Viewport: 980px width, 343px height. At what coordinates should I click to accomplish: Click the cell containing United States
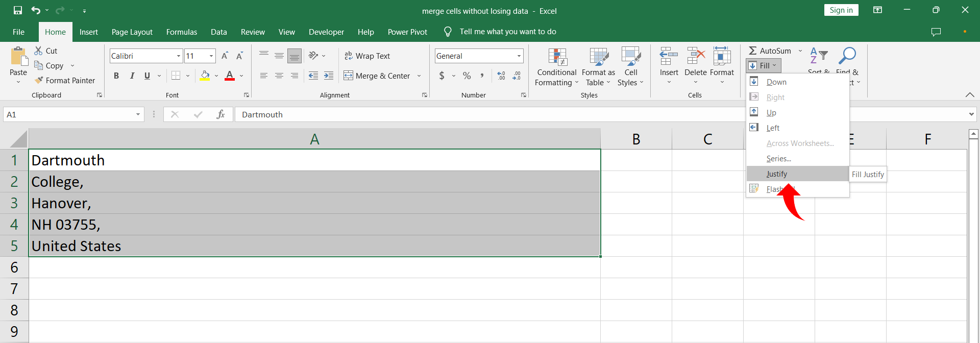(x=314, y=246)
